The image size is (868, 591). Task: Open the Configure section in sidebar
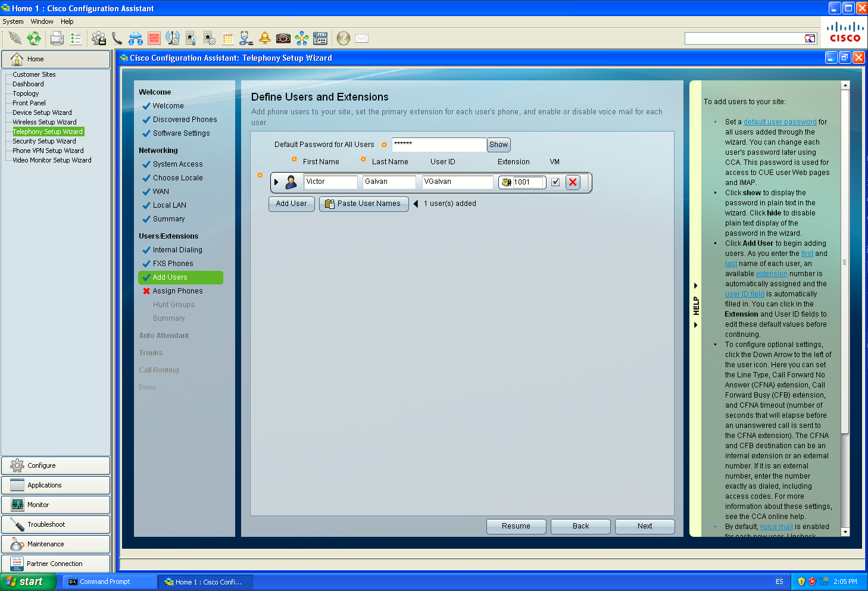pos(55,465)
